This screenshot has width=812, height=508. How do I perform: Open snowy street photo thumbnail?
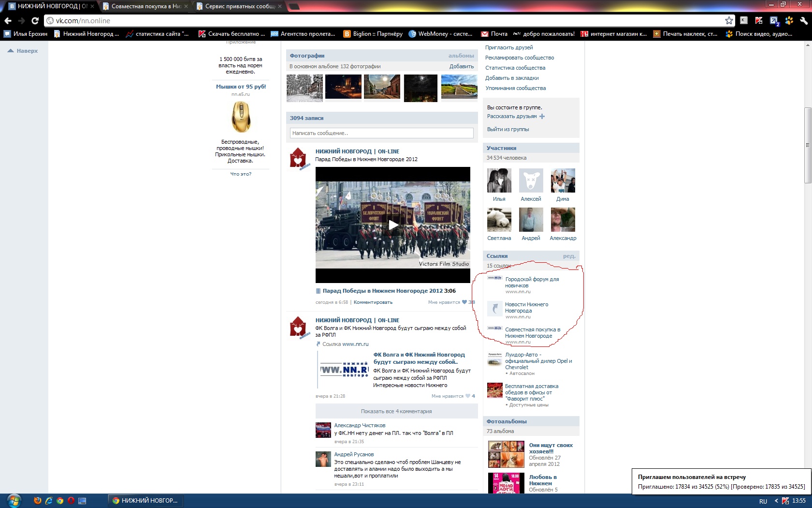click(x=304, y=88)
